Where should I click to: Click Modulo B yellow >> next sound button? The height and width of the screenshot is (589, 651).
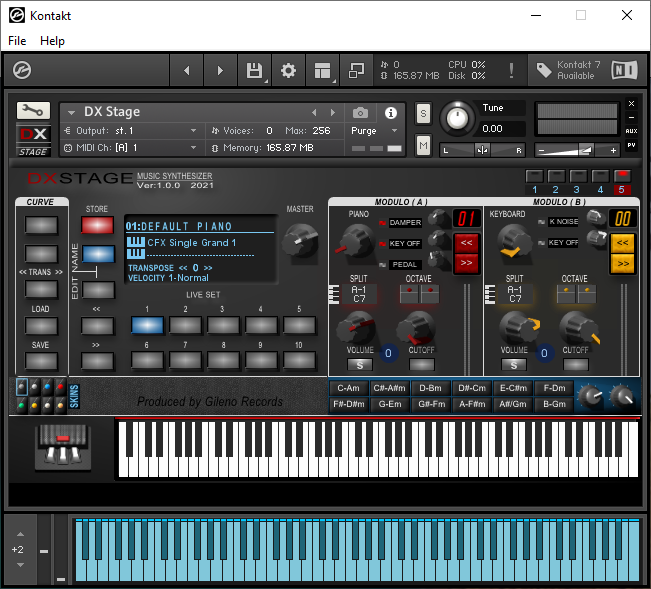(x=622, y=264)
